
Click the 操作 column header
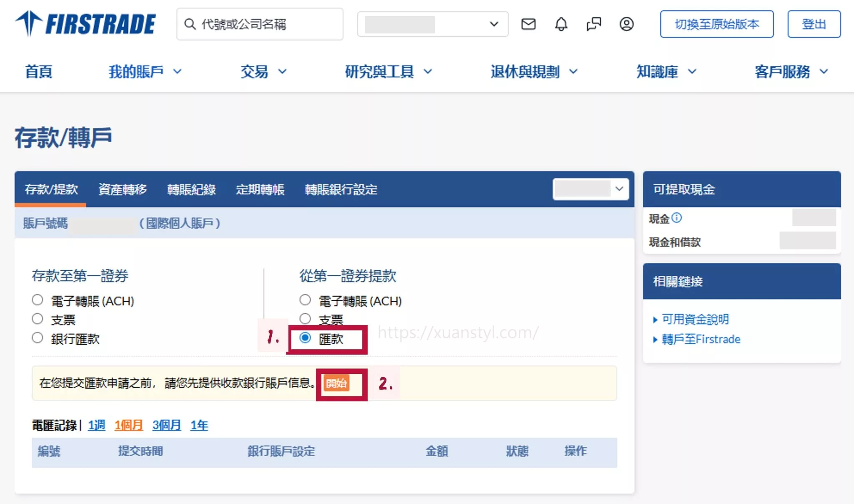pos(576,451)
